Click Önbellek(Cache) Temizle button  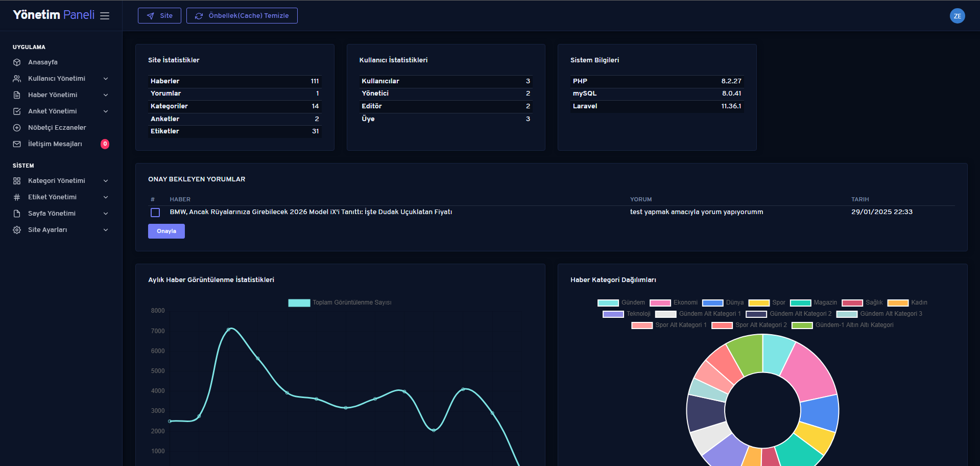coord(242,16)
